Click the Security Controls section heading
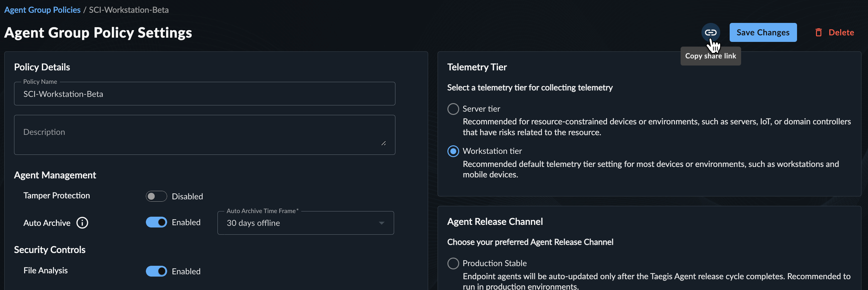The image size is (868, 290). coord(49,249)
